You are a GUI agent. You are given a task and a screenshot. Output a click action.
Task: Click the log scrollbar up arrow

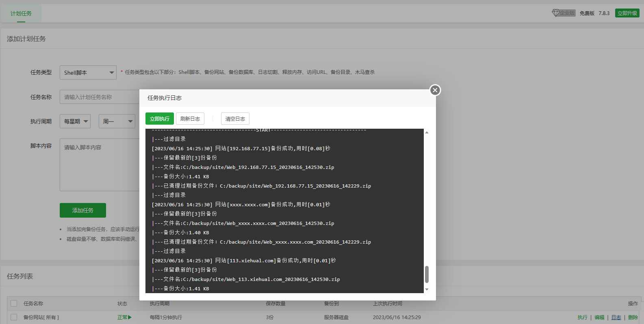[427, 132]
